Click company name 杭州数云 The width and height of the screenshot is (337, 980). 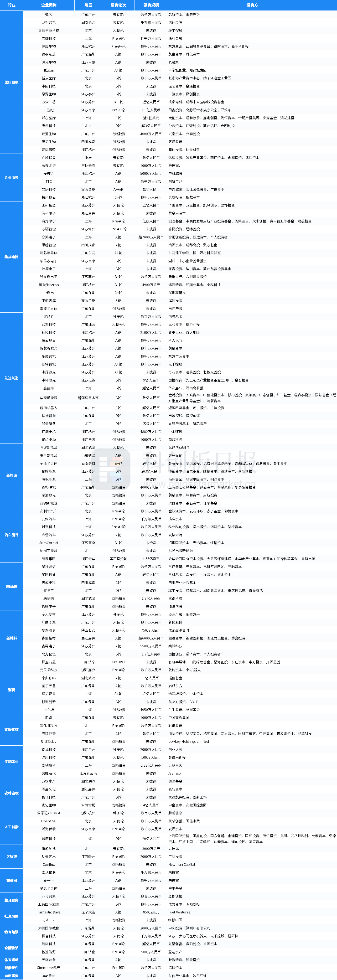49,197
